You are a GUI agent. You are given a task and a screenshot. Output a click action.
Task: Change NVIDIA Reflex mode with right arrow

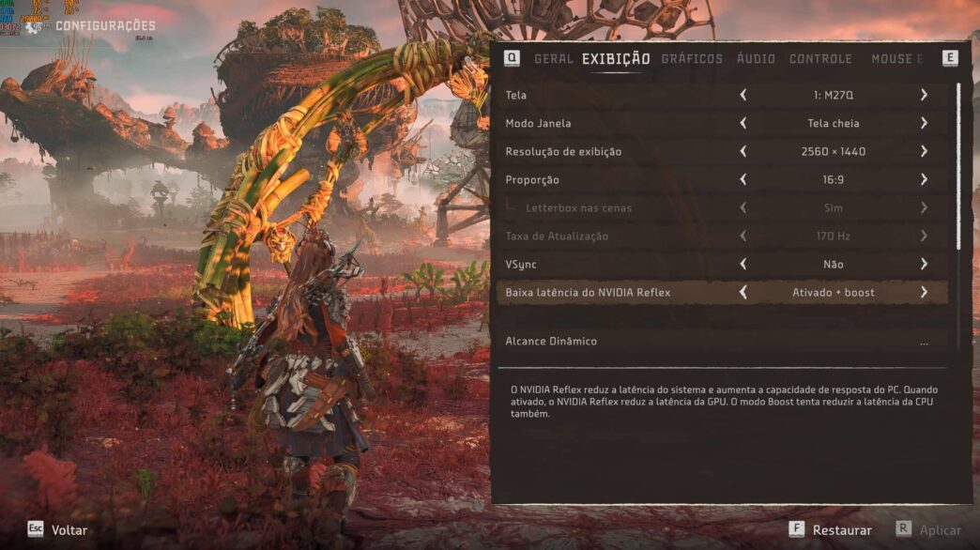(924, 292)
